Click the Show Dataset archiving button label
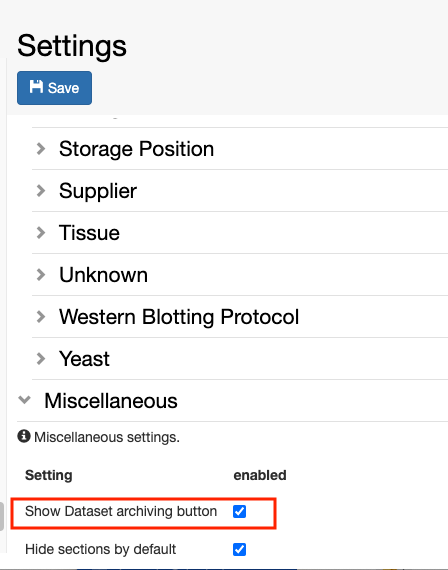The width and height of the screenshot is (448, 570). click(x=121, y=511)
